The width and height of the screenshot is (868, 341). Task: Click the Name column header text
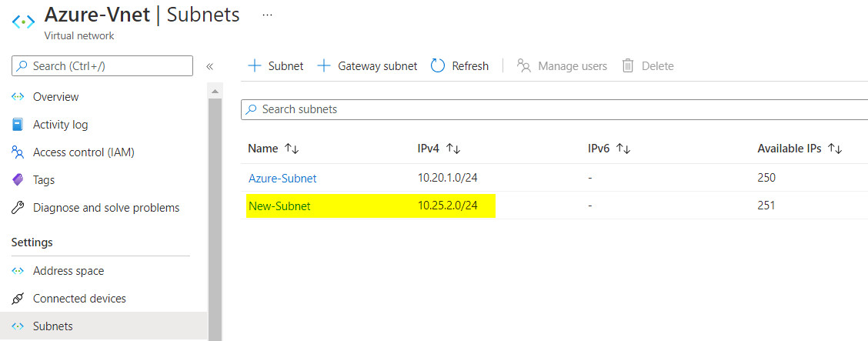pos(263,149)
